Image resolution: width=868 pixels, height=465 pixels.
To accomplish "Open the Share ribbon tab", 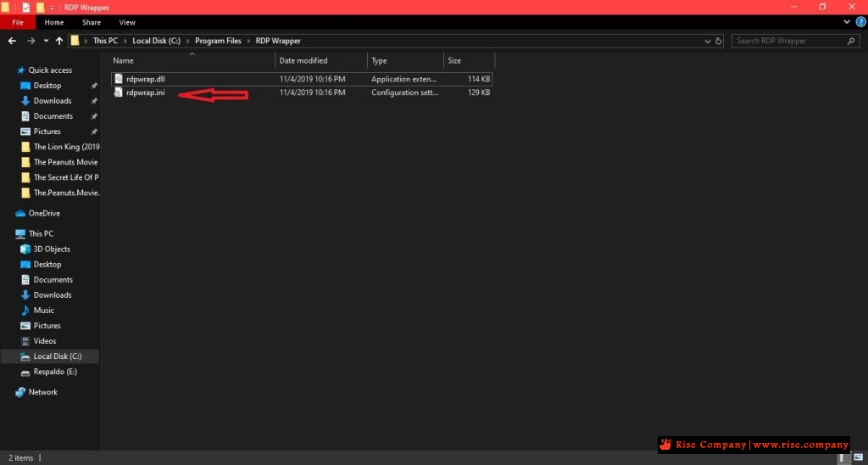I will [x=92, y=23].
